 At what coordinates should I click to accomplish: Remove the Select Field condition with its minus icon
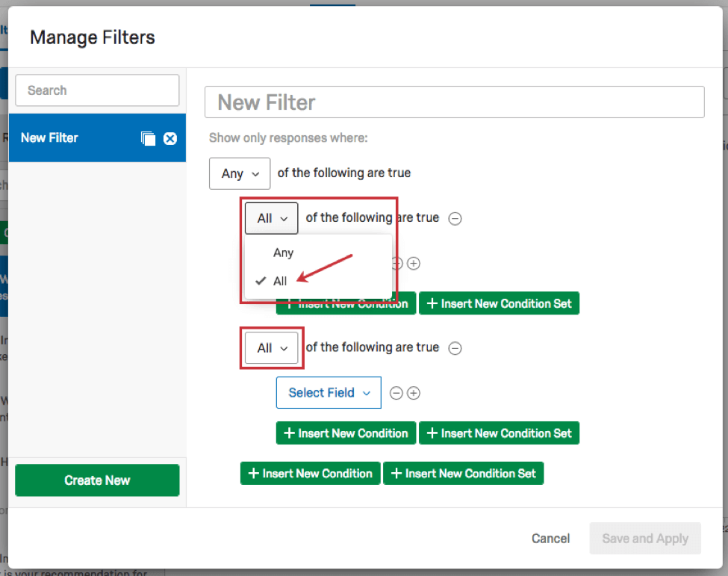(x=396, y=392)
